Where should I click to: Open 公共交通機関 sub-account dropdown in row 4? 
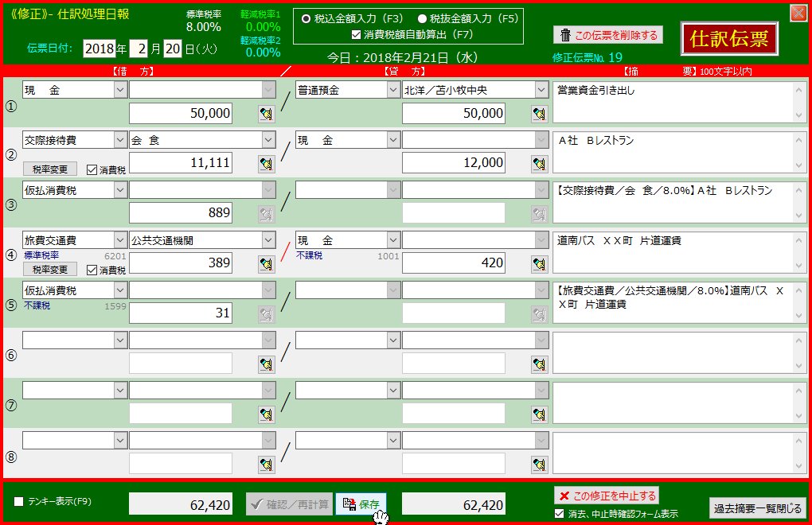tap(268, 240)
